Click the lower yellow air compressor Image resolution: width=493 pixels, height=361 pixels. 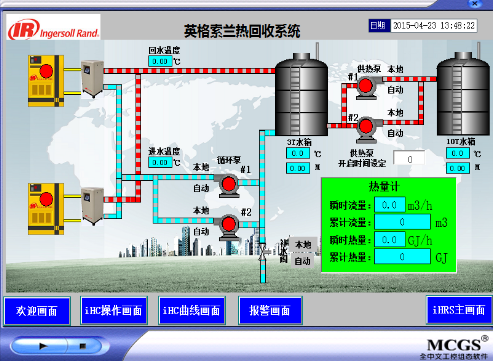tap(46, 209)
